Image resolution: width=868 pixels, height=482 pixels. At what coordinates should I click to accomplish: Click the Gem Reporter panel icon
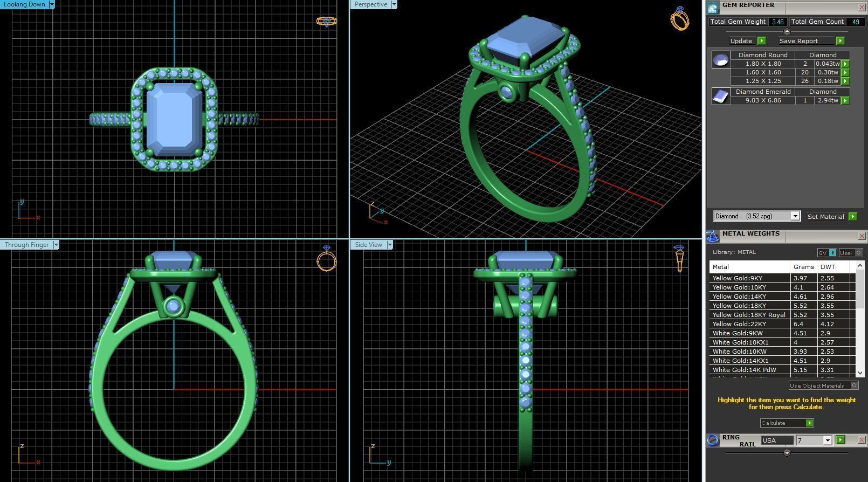(713, 7)
